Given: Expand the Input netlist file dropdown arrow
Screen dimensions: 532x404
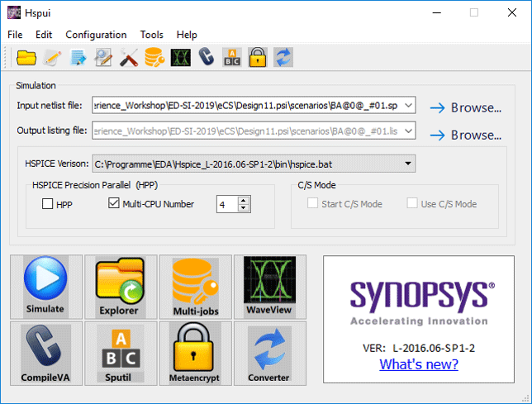Looking at the screenshot, I should pyautogui.click(x=408, y=105).
